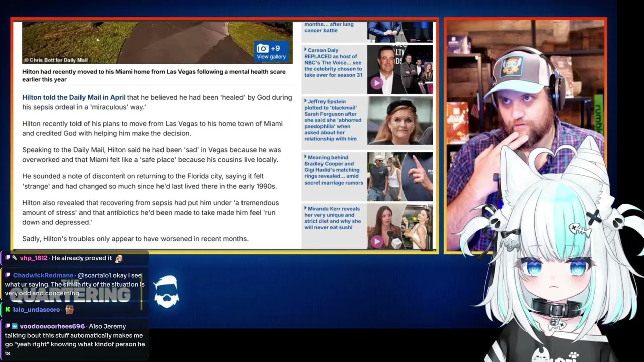
Task: Select chat username vhp_1812
Action: pos(34,258)
